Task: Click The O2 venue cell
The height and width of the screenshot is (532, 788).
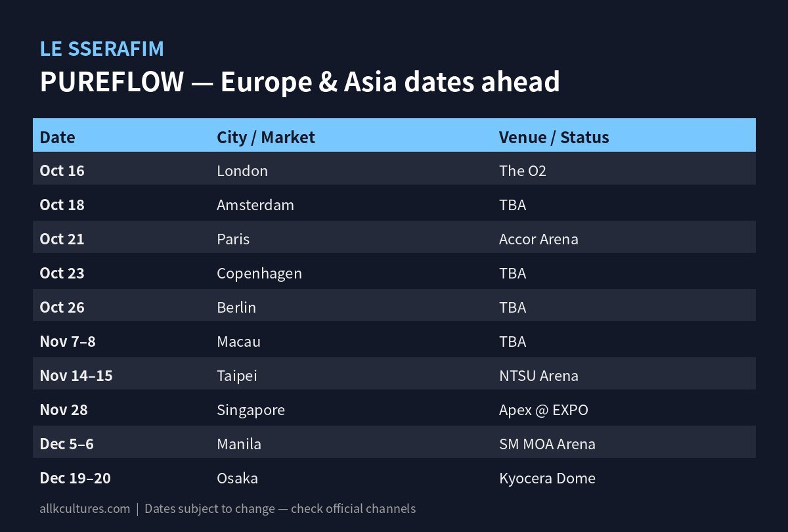Action: click(x=523, y=171)
